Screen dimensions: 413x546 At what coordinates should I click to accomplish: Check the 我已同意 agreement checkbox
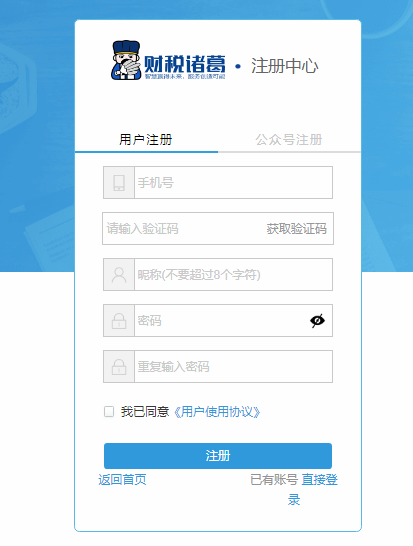(109, 412)
